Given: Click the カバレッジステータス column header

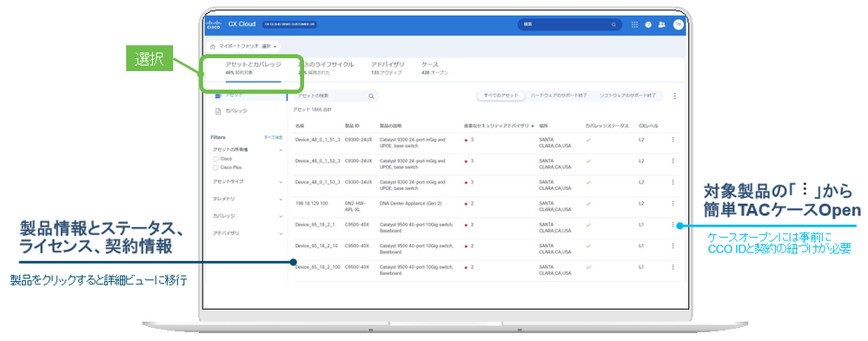Looking at the screenshot, I should [606, 126].
